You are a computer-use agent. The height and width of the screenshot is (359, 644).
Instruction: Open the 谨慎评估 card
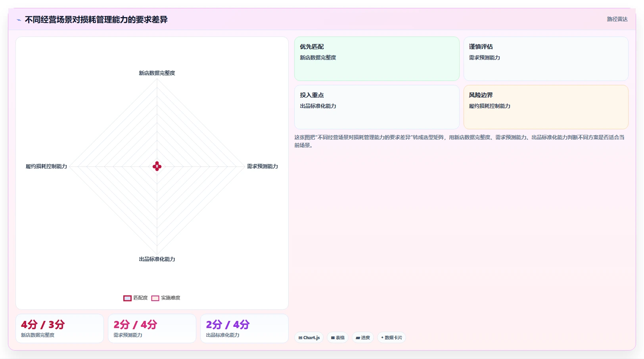coord(546,59)
